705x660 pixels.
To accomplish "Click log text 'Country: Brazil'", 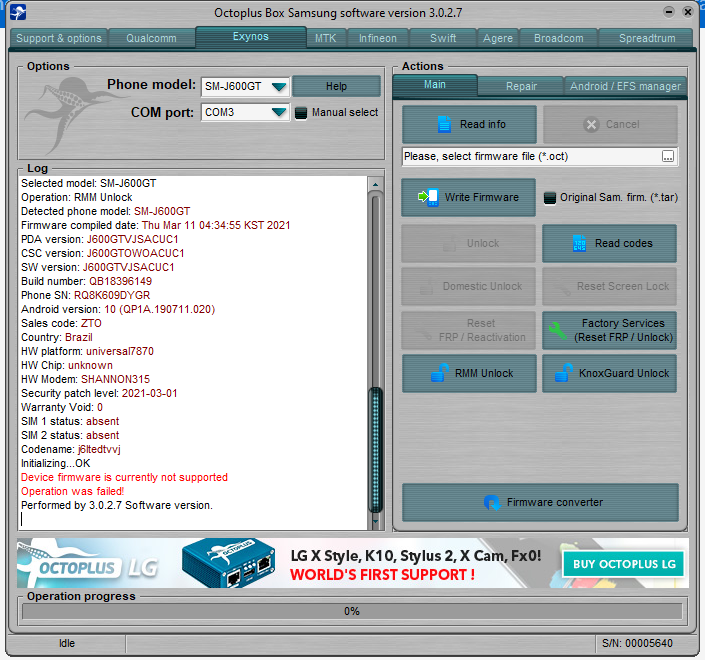I will (x=57, y=337).
